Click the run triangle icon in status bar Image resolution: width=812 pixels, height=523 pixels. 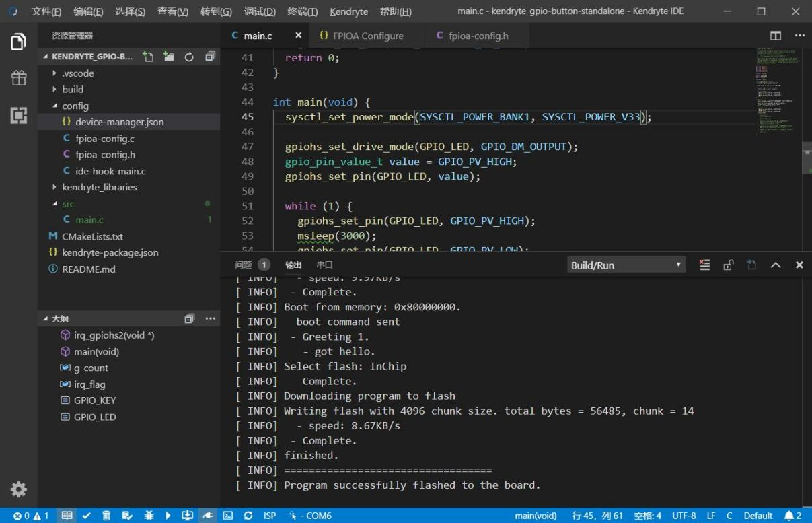(168, 516)
